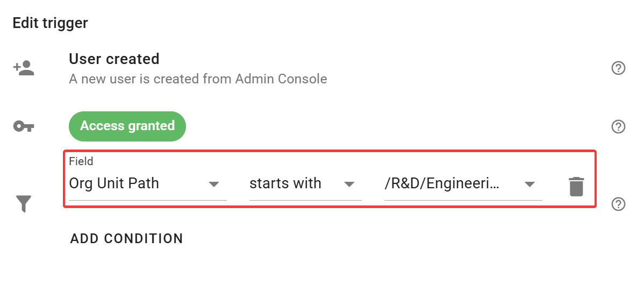Open help for the filter conditions row
The height and width of the screenshot is (291, 644).
coord(619,204)
